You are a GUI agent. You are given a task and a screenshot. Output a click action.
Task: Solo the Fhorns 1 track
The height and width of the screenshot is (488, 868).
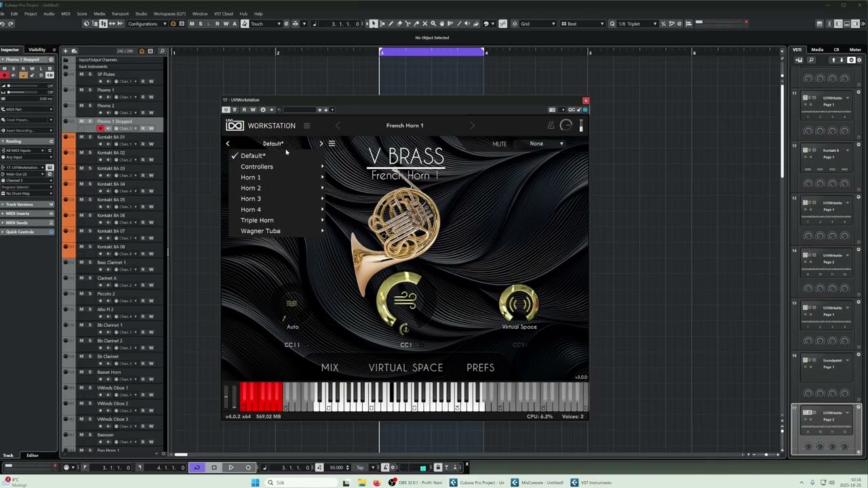90,89
